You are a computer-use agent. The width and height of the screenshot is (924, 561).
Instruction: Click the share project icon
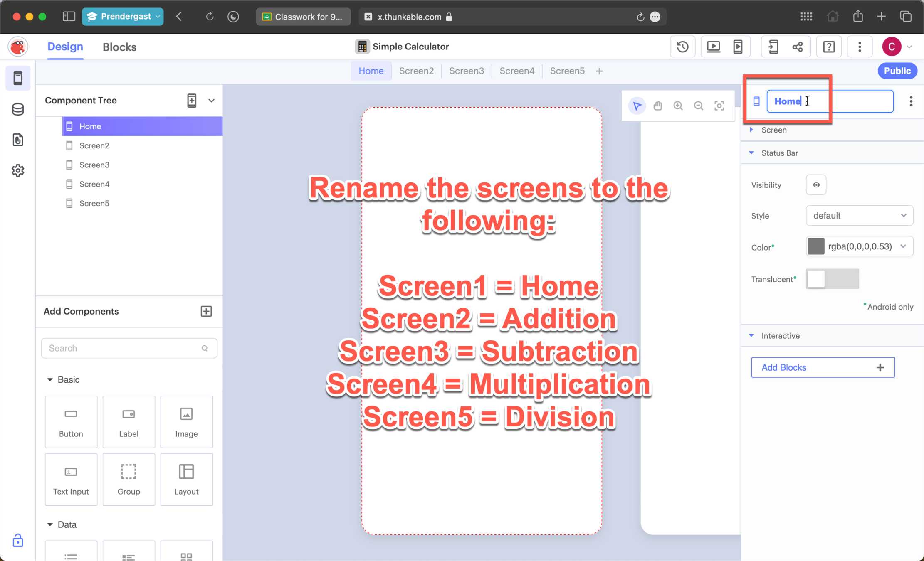pyautogui.click(x=797, y=47)
